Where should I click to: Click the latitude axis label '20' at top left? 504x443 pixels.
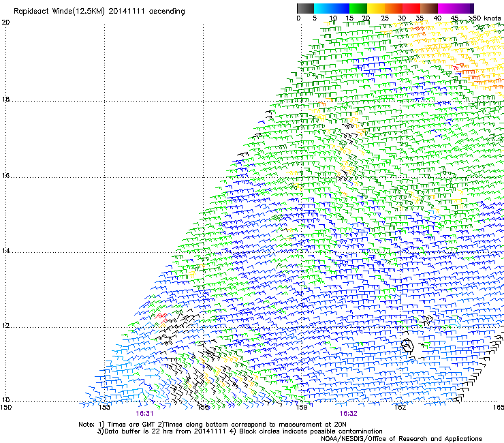click(5, 22)
